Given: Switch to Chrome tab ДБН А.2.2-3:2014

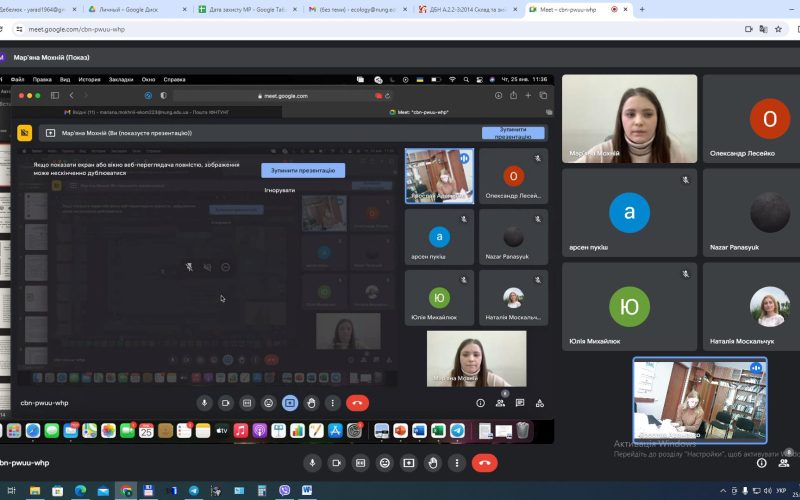Looking at the screenshot, I should click(469, 9).
